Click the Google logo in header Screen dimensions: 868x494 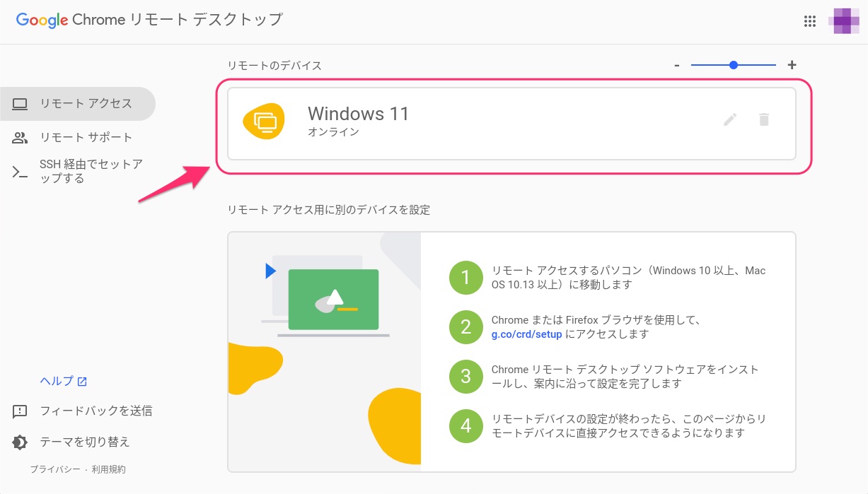coord(42,20)
